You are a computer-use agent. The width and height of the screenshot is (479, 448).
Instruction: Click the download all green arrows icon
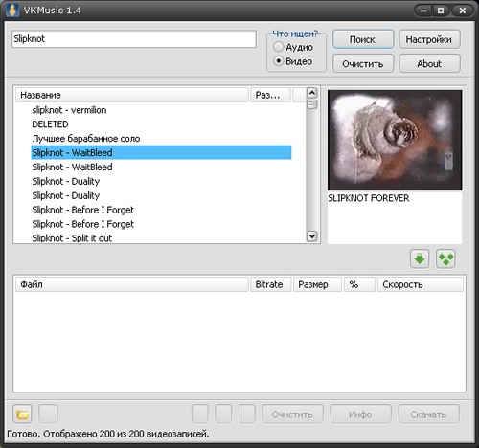[x=445, y=258]
